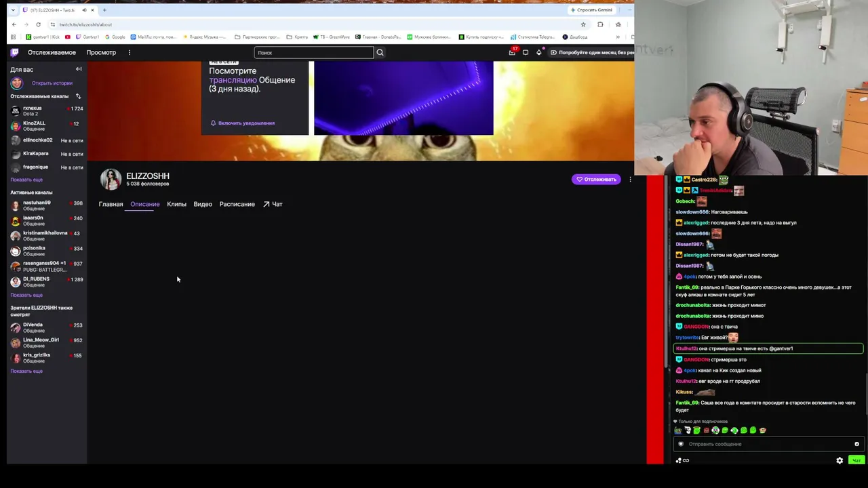The image size is (868, 488).
Task: Show more active channels (Показать еще)
Action: (26, 295)
